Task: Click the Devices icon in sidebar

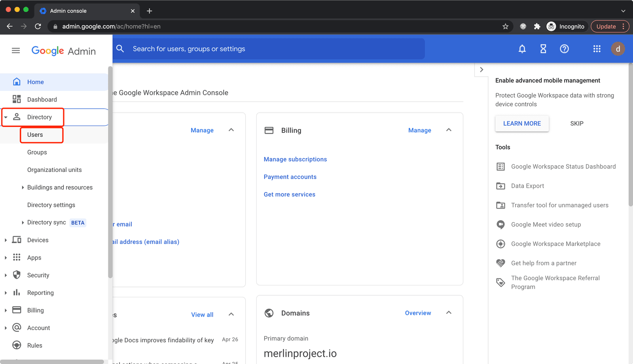Action: pyautogui.click(x=17, y=240)
